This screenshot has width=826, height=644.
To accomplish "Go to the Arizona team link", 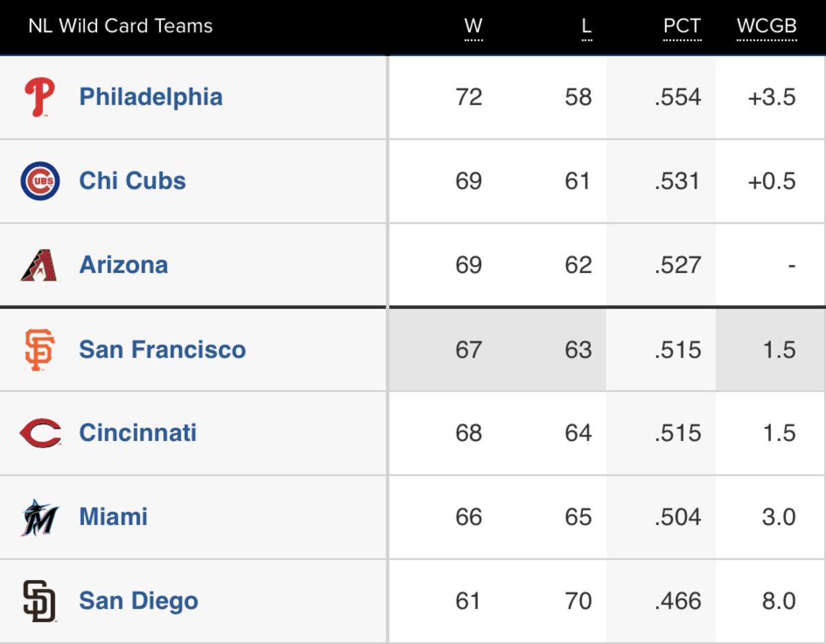I will pyautogui.click(x=123, y=265).
